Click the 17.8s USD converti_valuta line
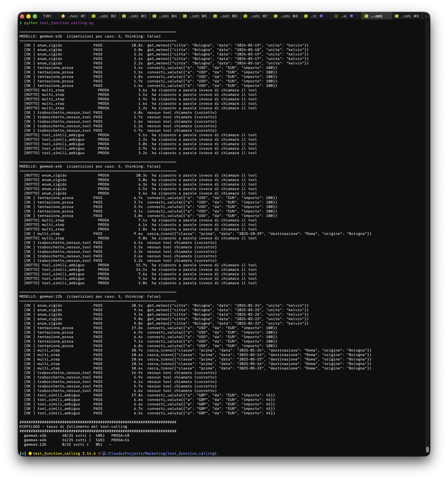 pos(151,328)
